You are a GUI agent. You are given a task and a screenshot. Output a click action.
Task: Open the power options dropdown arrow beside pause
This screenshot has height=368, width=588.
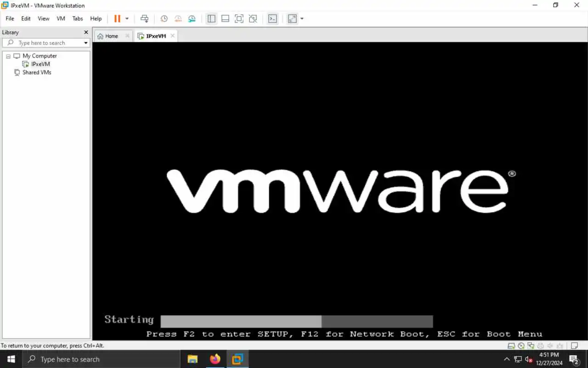[127, 19]
